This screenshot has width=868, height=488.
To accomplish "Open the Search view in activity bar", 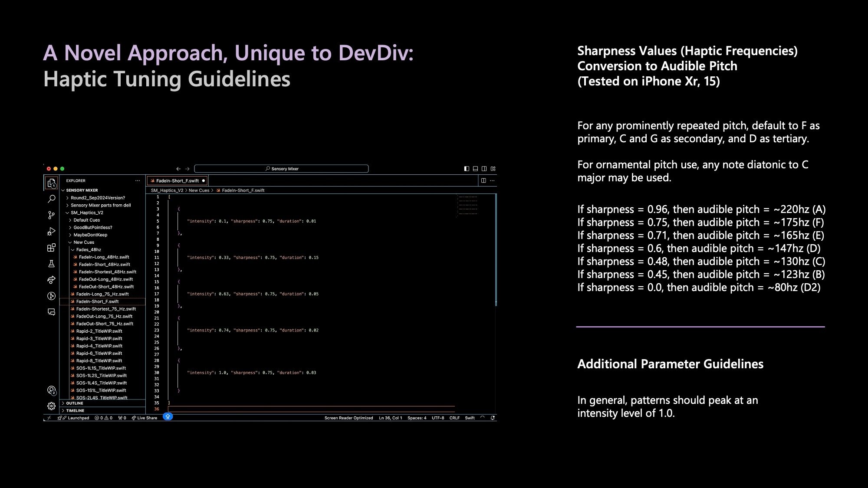I will point(51,199).
